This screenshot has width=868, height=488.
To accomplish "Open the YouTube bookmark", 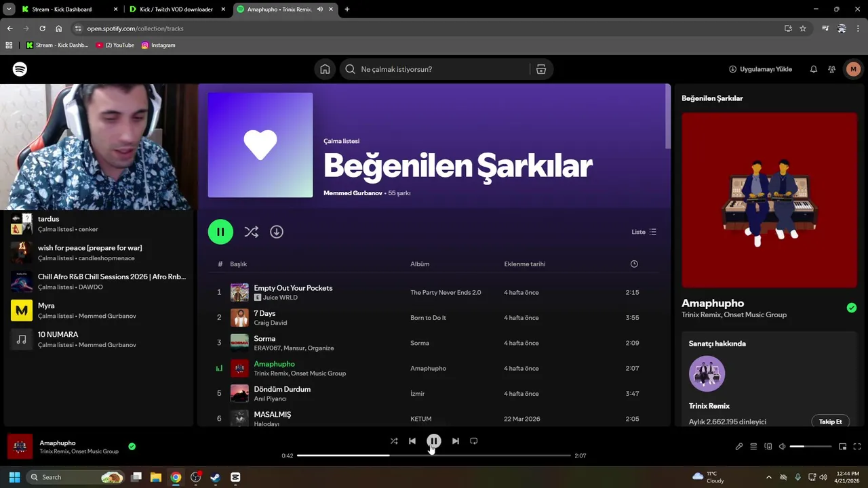I will click(115, 45).
